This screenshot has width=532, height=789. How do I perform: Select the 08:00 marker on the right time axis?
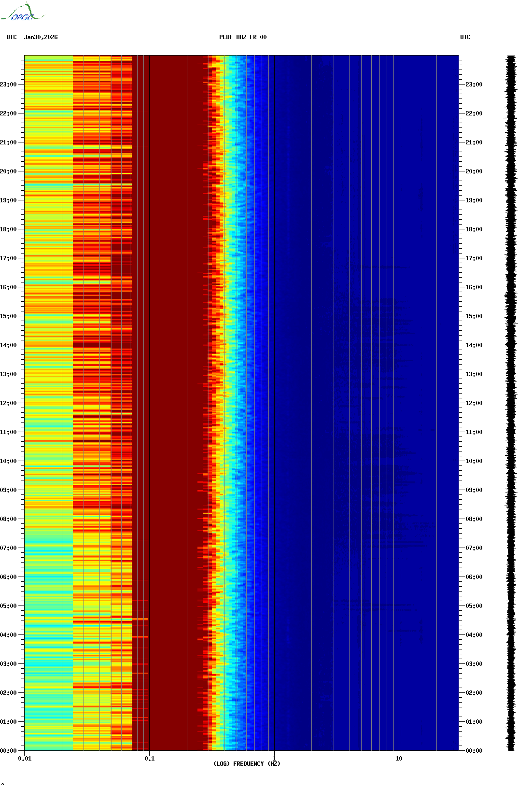pos(474,519)
